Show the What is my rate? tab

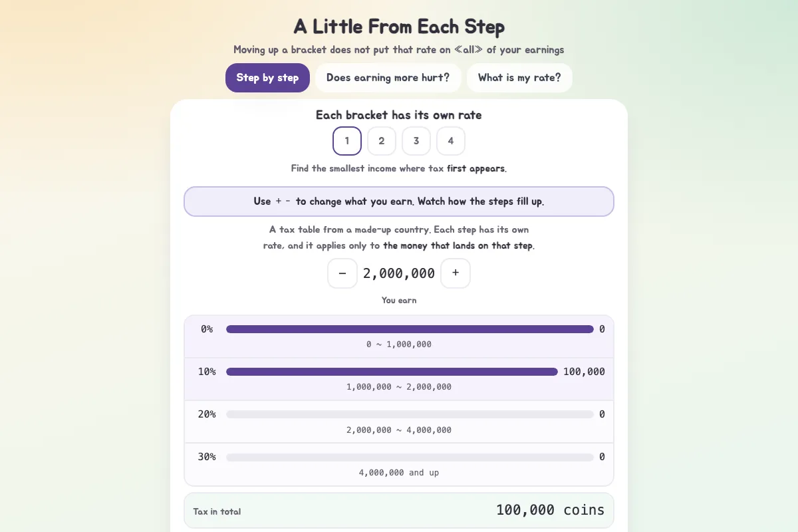(x=519, y=78)
